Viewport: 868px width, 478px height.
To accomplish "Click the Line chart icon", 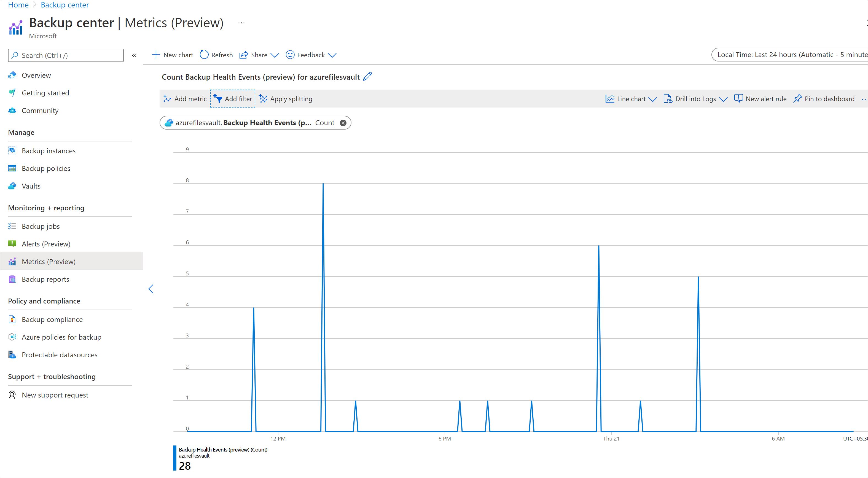I will click(x=610, y=99).
